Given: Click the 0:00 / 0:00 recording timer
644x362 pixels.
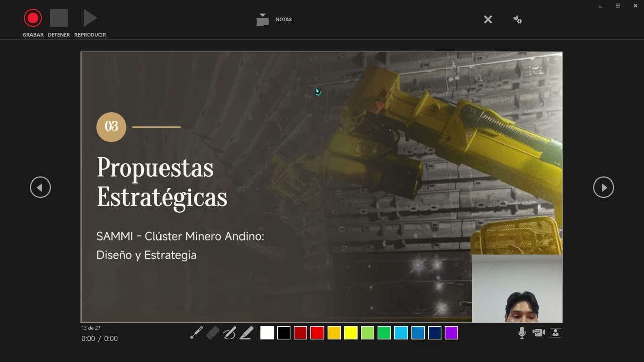Looking at the screenshot, I should click(x=99, y=339).
